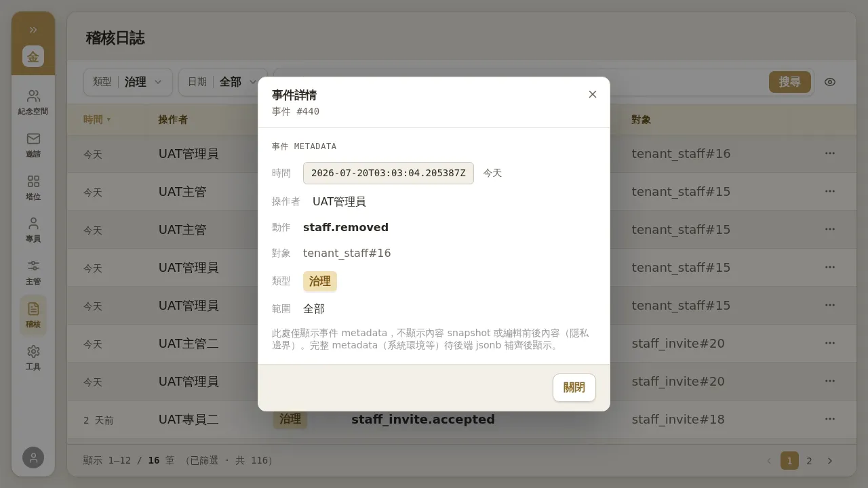Screen dimensions: 868x488
Task: Open 工具 gear icon in sidebar
Action: 33,358
